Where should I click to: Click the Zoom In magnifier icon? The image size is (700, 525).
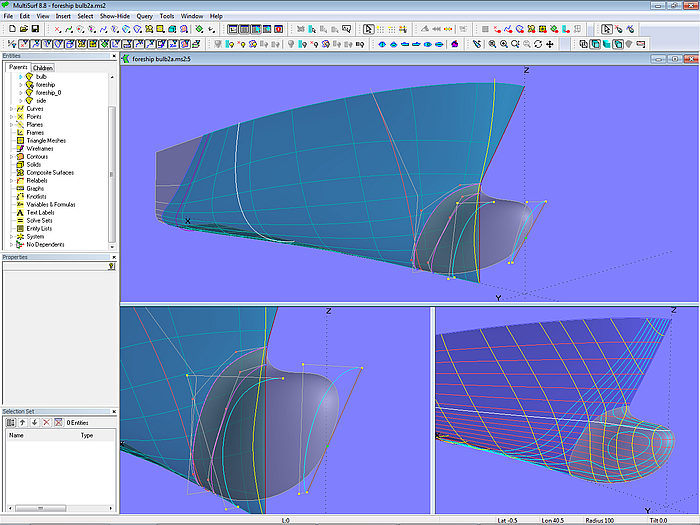coord(503,44)
